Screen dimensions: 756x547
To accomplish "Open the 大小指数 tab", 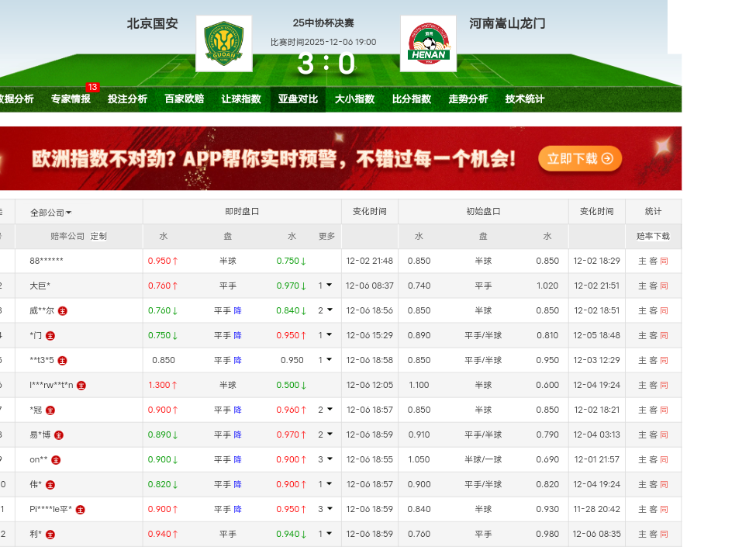I will point(354,99).
